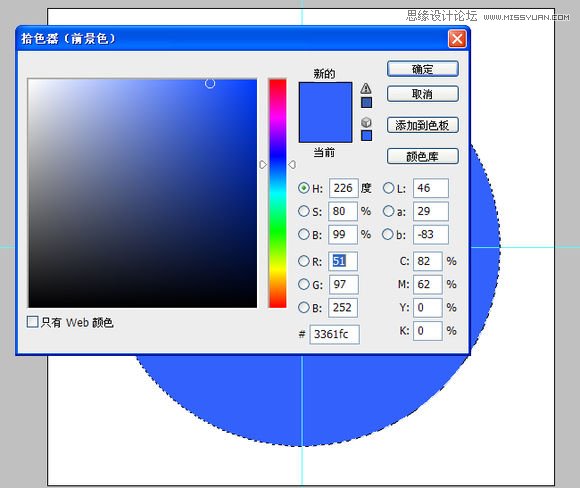Select the B brightness radio button
580x488 pixels.
[x=304, y=234]
